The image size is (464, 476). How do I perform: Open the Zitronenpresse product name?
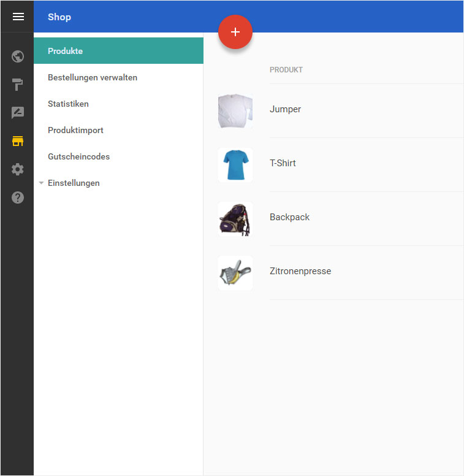pos(300,271)
